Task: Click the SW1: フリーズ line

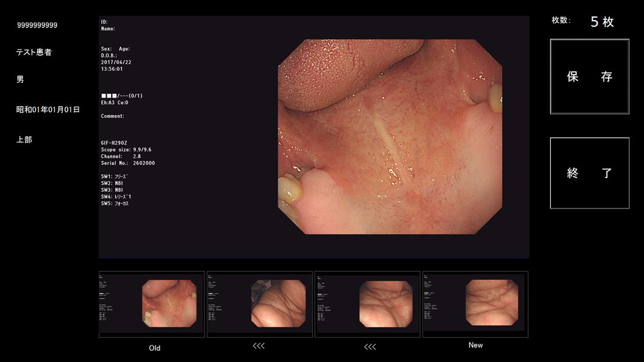Action: pos(115,177)
